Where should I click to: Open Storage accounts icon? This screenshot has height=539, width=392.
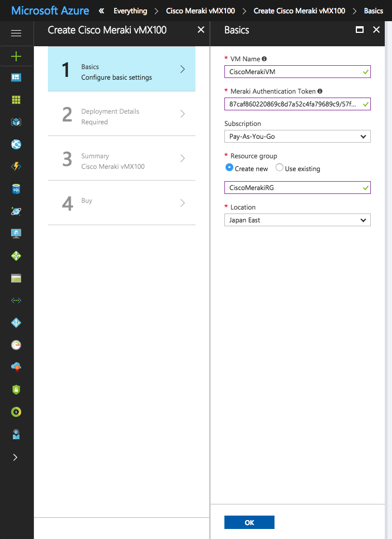pyautogui.click(x=16, y=278)
